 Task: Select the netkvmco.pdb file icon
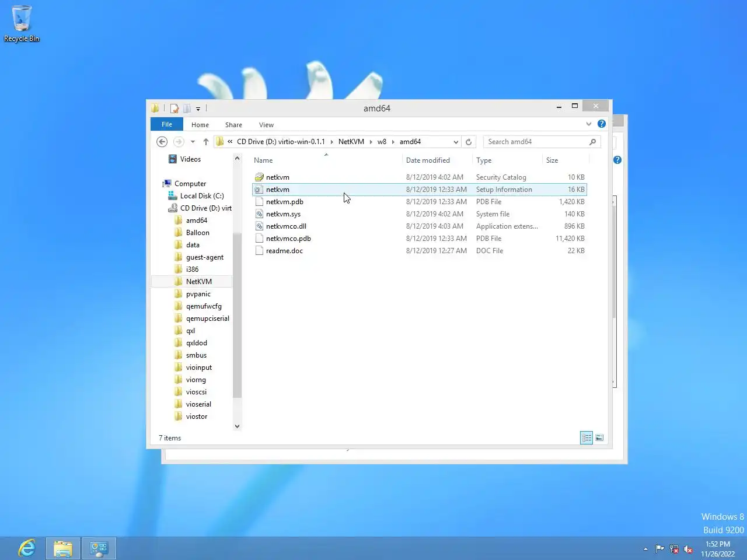point(259,239)
